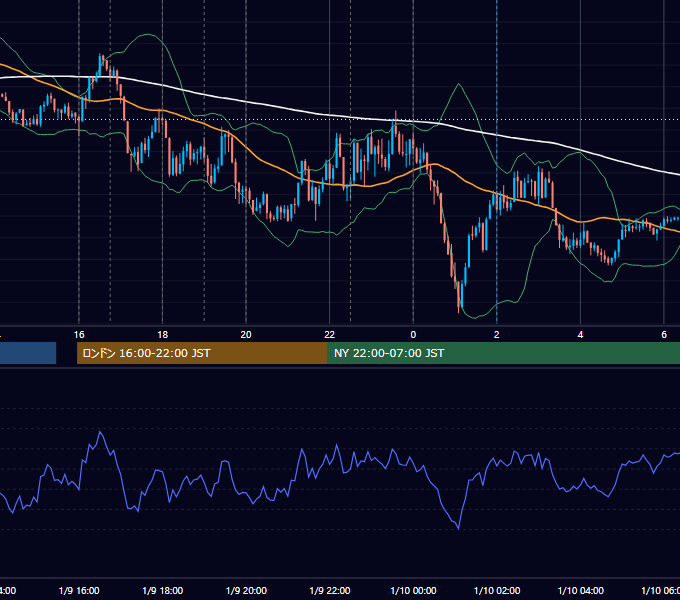
Task: Click the 1/9 18:00 date label
Action: [x=163, y=591]
